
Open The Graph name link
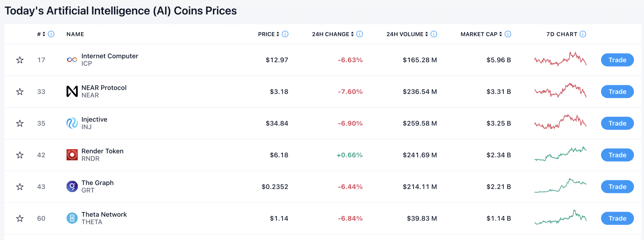(97, 183)
